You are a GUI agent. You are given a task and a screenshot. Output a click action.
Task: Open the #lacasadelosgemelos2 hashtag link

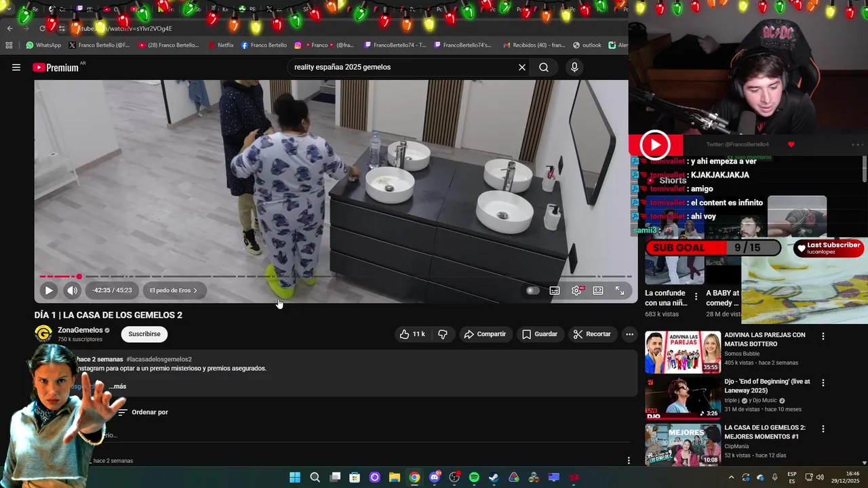(159, 359)
